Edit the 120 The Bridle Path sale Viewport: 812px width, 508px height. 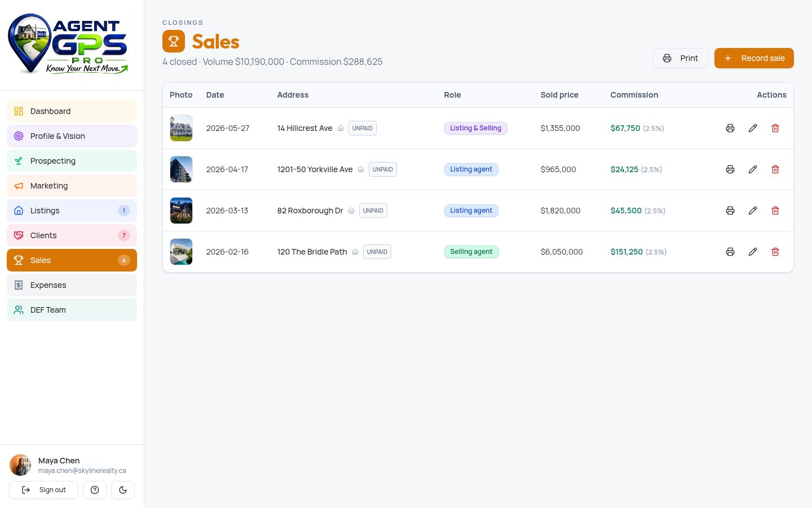point(753,252)
